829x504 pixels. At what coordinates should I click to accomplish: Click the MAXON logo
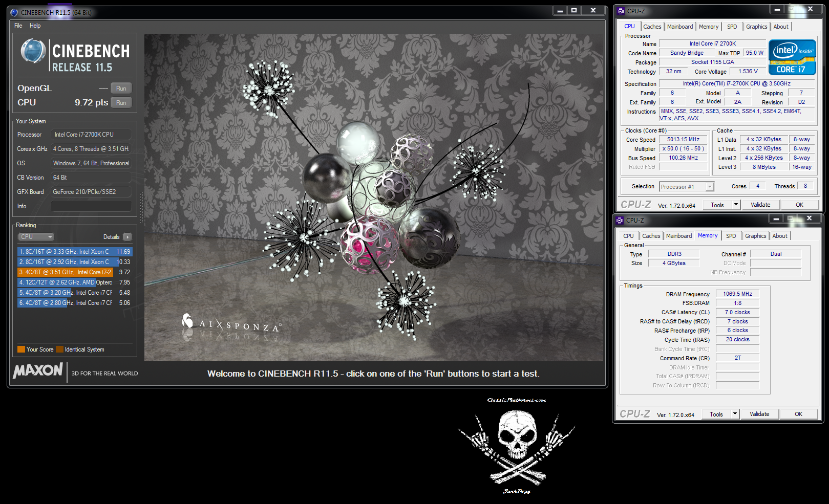coord(38,370)
